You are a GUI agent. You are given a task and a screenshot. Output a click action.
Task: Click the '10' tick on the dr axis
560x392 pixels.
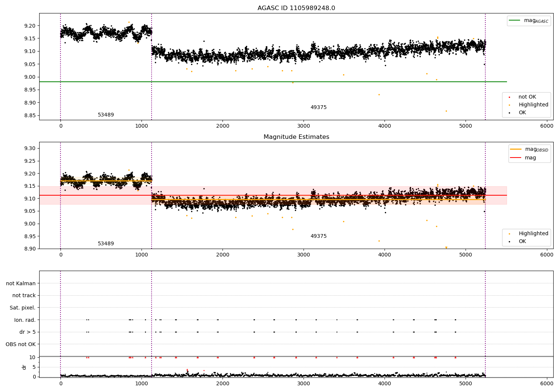32,358
